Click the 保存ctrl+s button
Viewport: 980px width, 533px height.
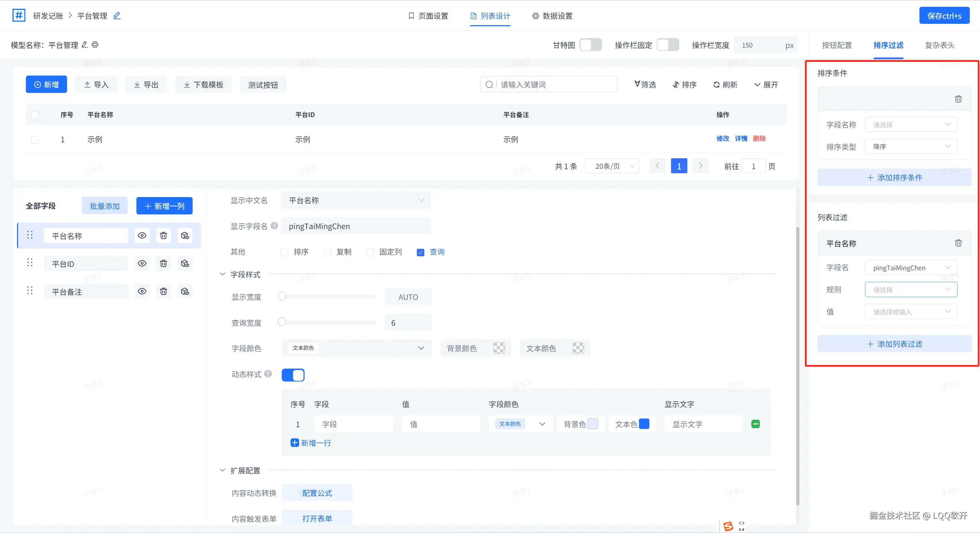tap(944, 16)
